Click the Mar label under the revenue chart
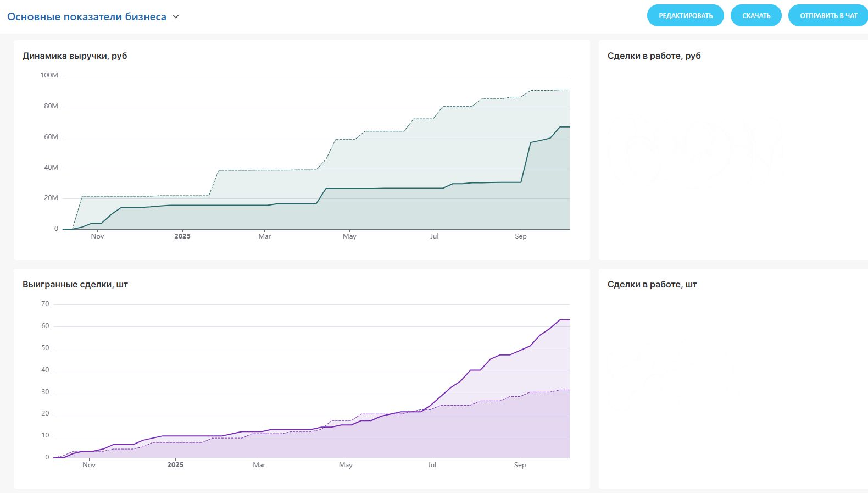The width and height of the screenshot is (868, 493). 264,236
